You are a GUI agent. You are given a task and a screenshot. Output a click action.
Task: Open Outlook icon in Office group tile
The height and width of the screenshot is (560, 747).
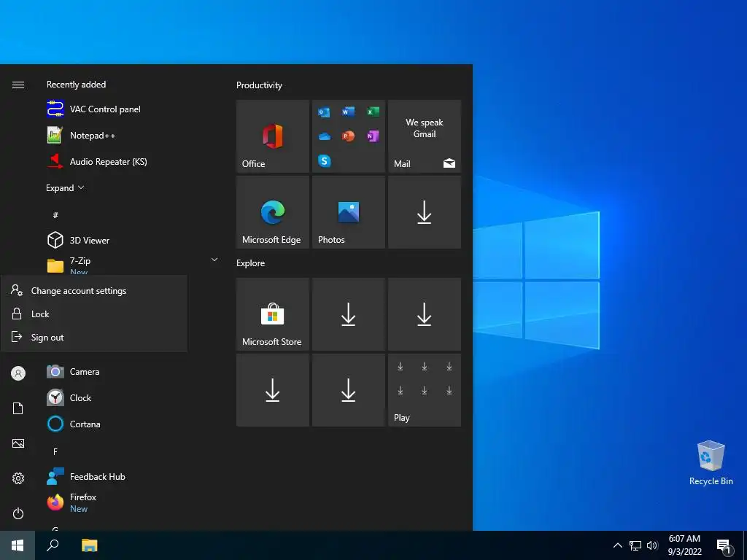click(324, 112)
